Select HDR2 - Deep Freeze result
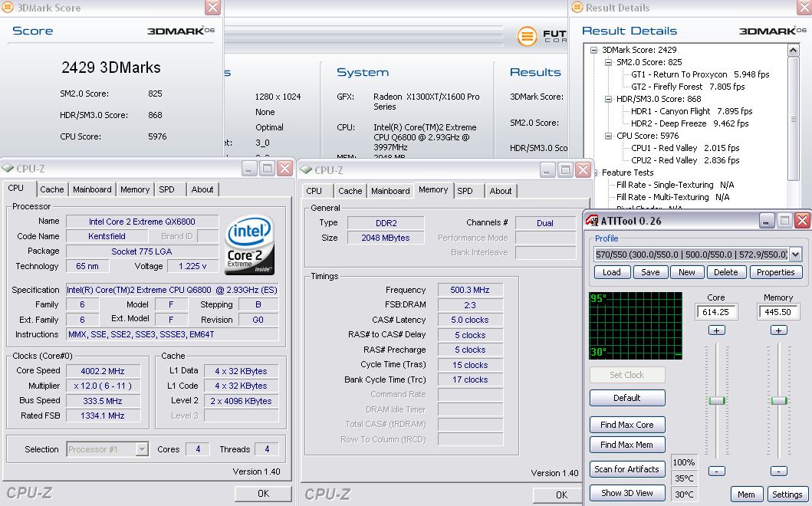Viewport: 812px width, 506px height. (690, 123)
